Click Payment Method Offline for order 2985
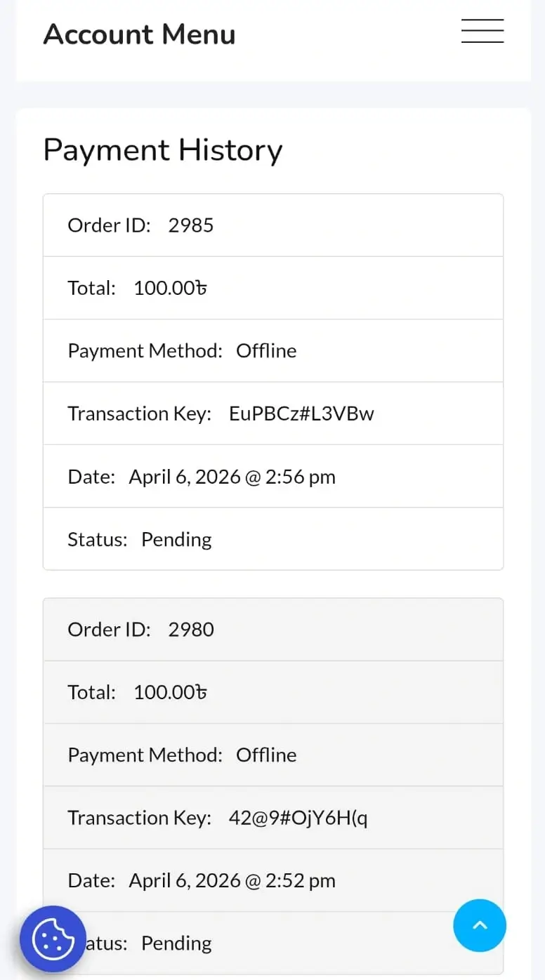 (266, 350)
